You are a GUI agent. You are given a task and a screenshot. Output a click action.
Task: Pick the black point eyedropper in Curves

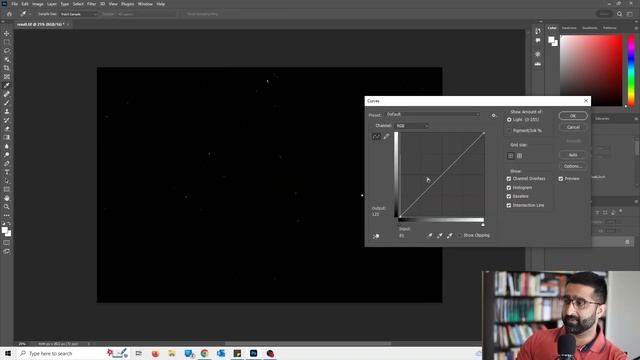point(429,236)
